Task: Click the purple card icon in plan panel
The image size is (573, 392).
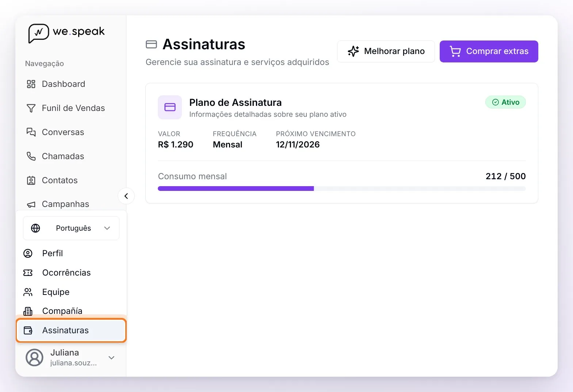Action: click(170, 107)
